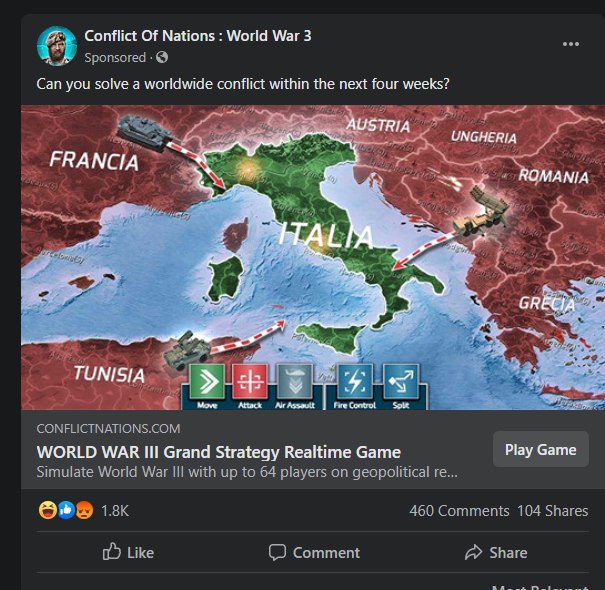Click the angry reaction emoji
Screen dimensions: 605x590
tap(84, 511)
